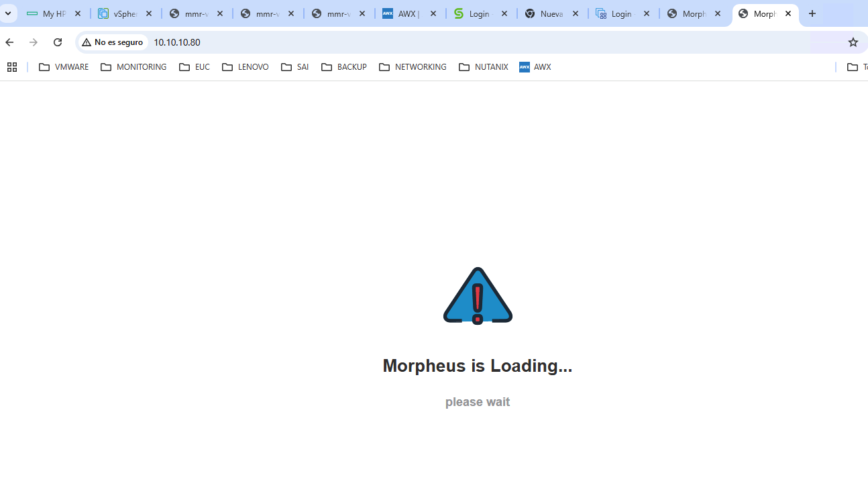This screenshot has height=502, width=868.
Task: Click the vSphere tab favicon
Action: (101, 13)
